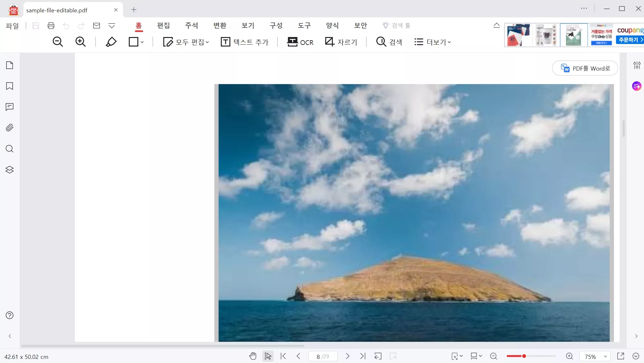The height and width of the screenshot is (363, 644).
Task: Click the PDF를 Word로 convert button
Action: tap(585, 68)
